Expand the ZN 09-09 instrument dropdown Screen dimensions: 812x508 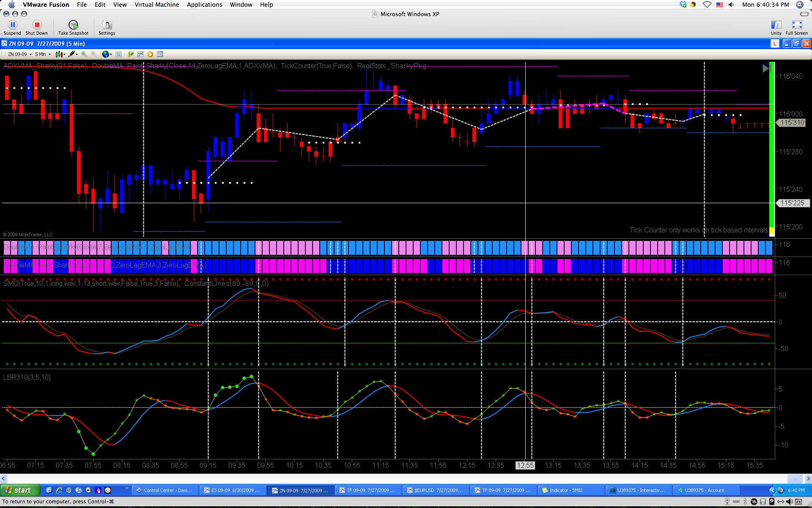coord(20,54)
